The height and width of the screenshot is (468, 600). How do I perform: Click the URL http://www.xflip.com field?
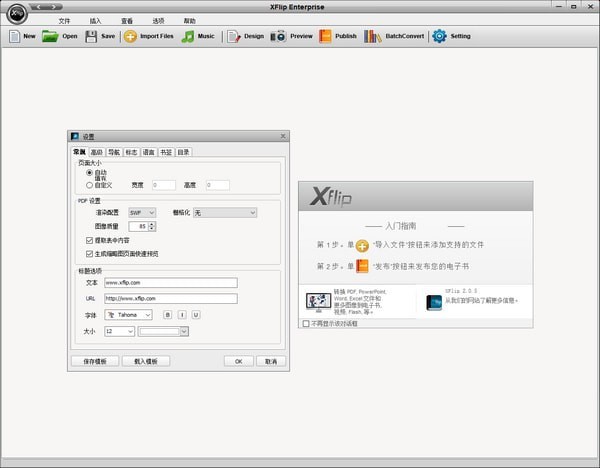(x=171, y=298)
